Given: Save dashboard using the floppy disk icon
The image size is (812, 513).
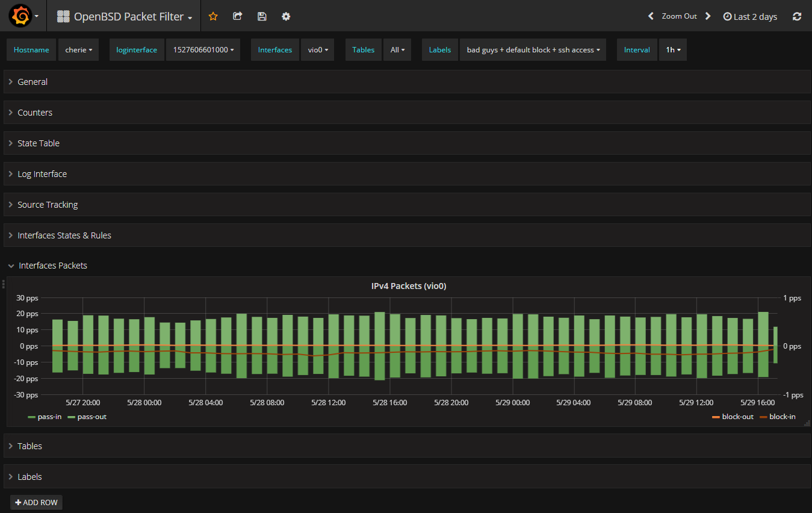Looking at the screenshot, I should tap(262, 16).
